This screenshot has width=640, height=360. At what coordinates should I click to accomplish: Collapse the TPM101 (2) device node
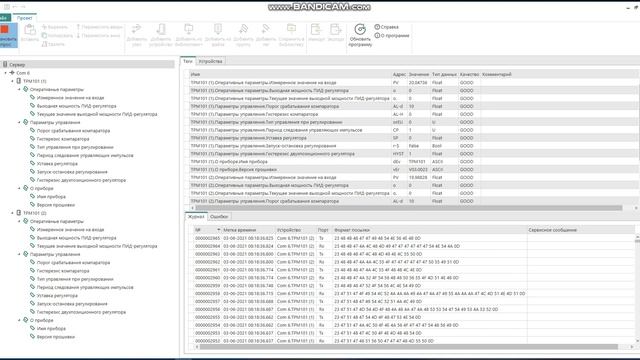[x=12, y=213]
